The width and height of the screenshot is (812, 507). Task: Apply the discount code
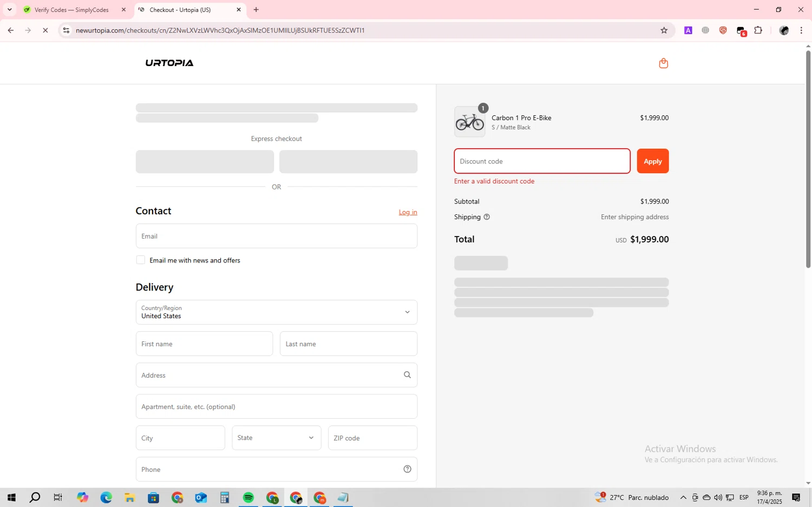(653, 161)
